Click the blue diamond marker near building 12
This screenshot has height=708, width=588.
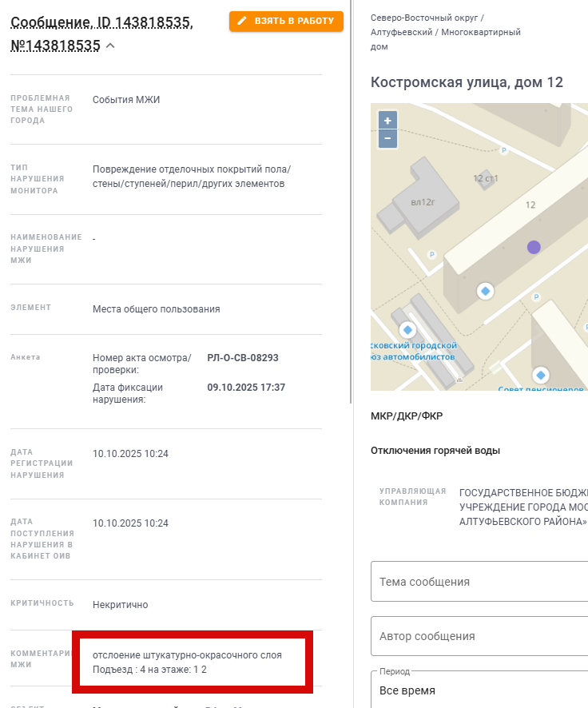coord(486,291)
